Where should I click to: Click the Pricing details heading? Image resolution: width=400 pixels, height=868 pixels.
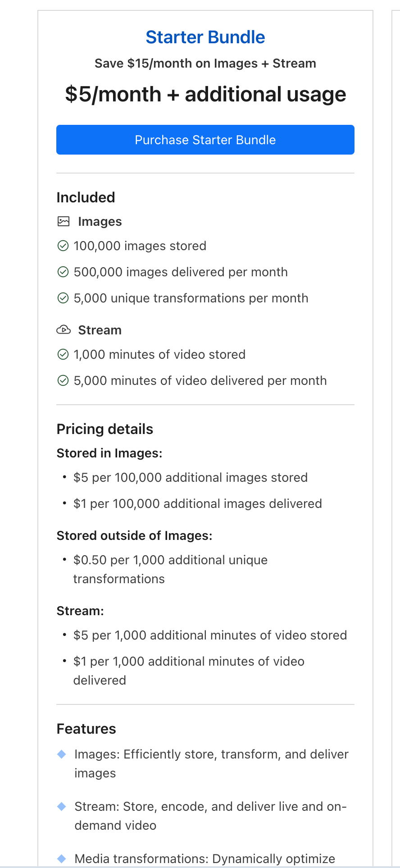click(x=105, y=429)
